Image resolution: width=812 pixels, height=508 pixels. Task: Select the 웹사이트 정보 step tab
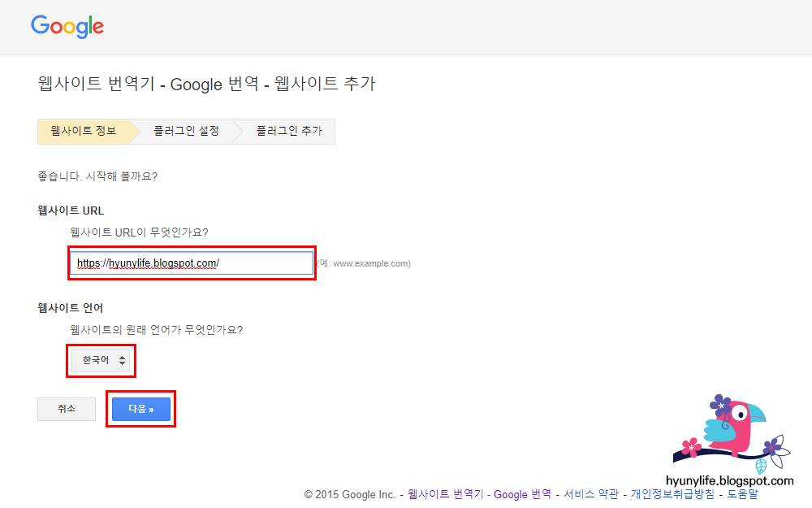(x=84, y=131)
